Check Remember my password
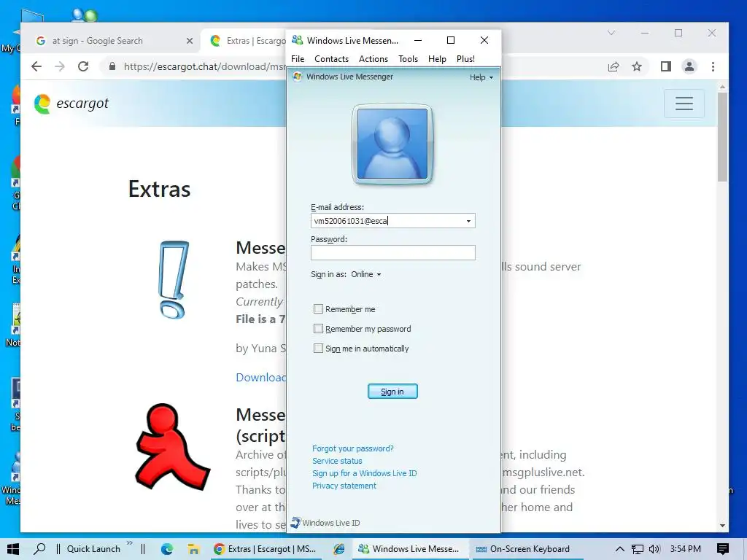The width and height of the screenshot is (747, 560). click(318, 329)
